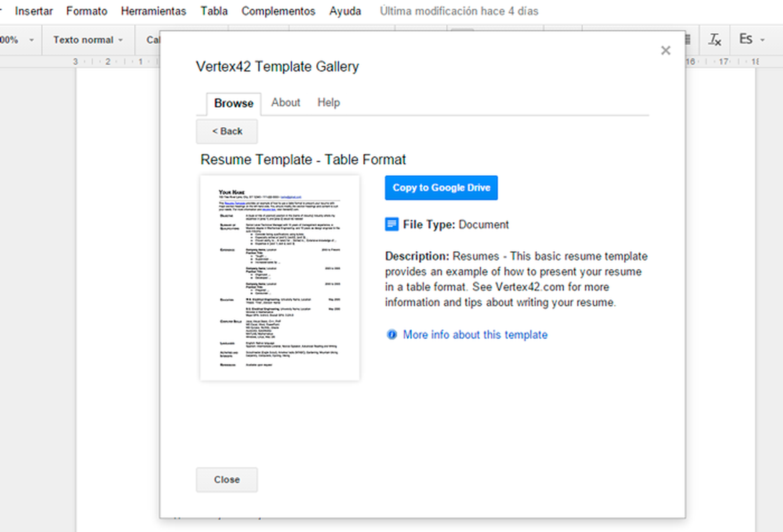This screenshot has height=532, width=783.
Task: View last modification history link
Action: point(459,11)
